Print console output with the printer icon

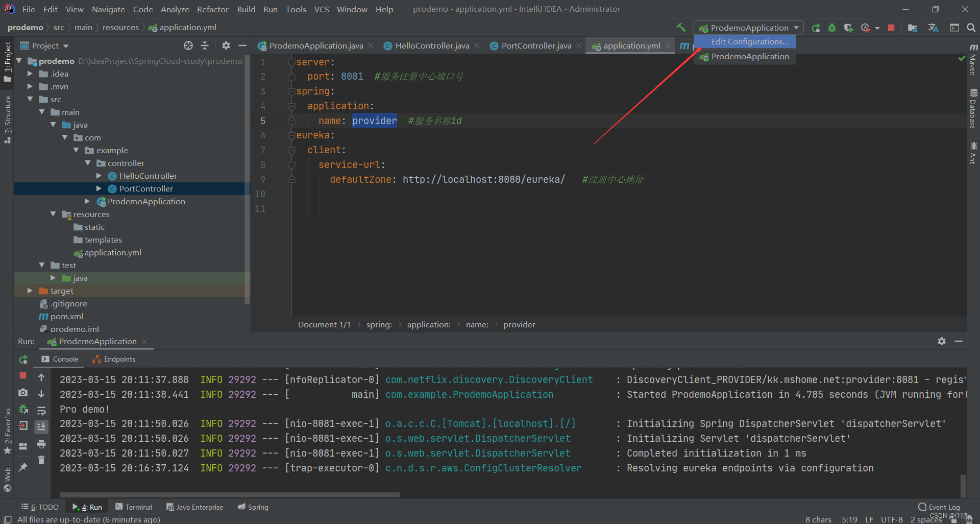coord(41,444)
